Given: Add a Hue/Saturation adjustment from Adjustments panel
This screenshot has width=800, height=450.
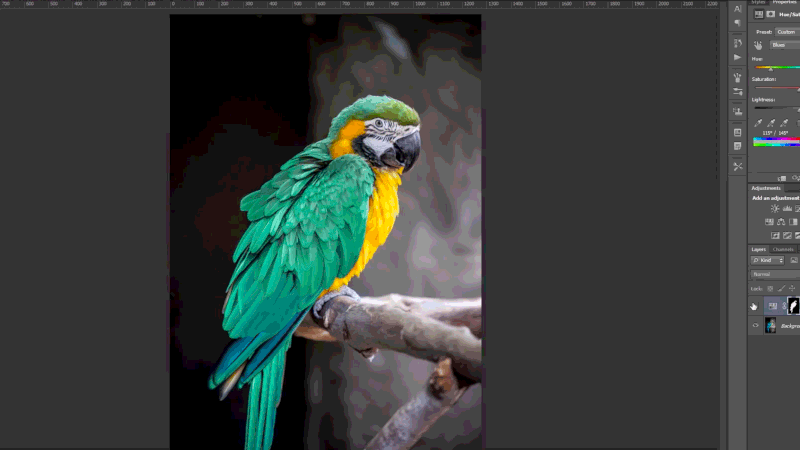Looking at the screenshot, I should [x=769, y=222].
